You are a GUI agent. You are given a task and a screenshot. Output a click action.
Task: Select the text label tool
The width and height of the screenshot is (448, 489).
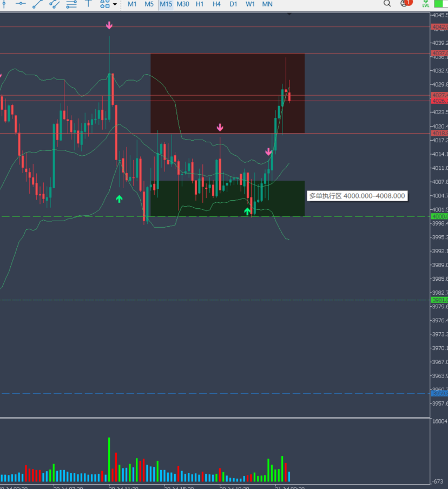pyautogui.click(x=88, y=3)
